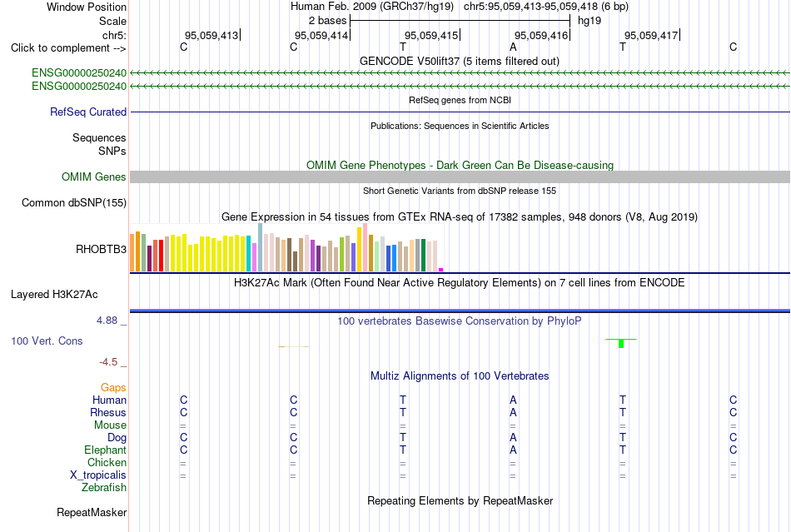
Task: Open the OMIM Genes track label
Action: coord(93,177)
